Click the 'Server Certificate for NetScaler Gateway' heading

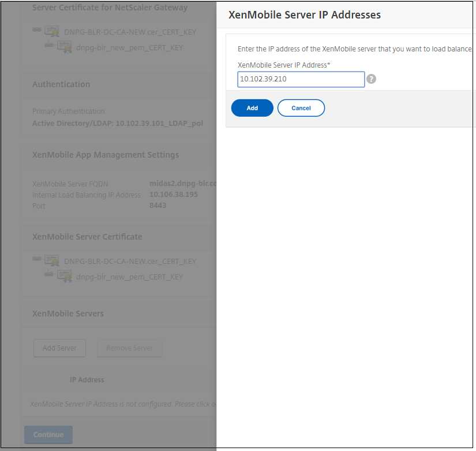[x=110, y=8]
